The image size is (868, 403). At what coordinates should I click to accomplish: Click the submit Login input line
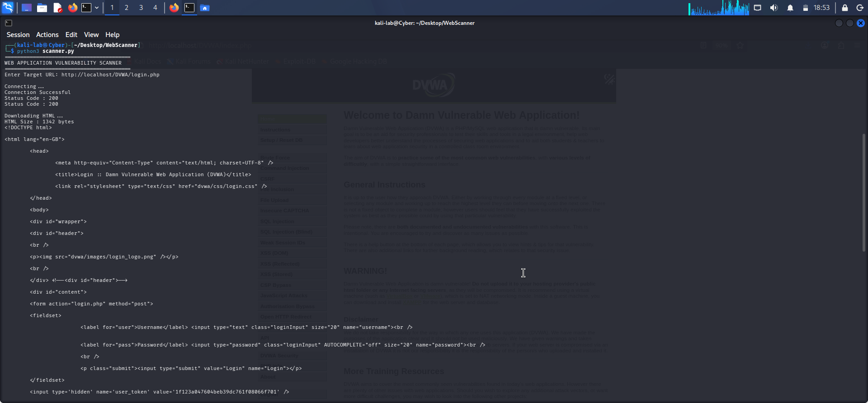191,368
